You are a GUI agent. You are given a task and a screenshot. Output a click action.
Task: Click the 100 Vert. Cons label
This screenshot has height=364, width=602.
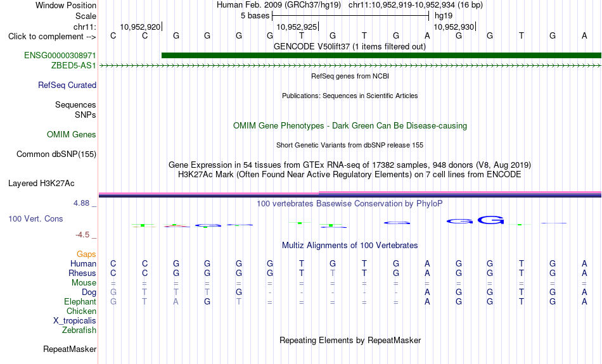click(x=35, y=219)
